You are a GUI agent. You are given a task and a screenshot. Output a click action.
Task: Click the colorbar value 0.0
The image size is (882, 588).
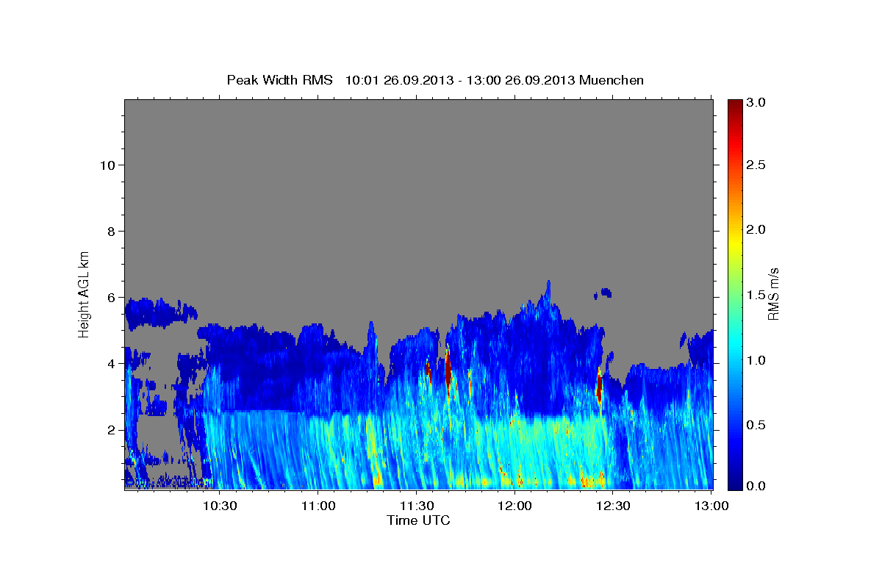coord(757,486)
